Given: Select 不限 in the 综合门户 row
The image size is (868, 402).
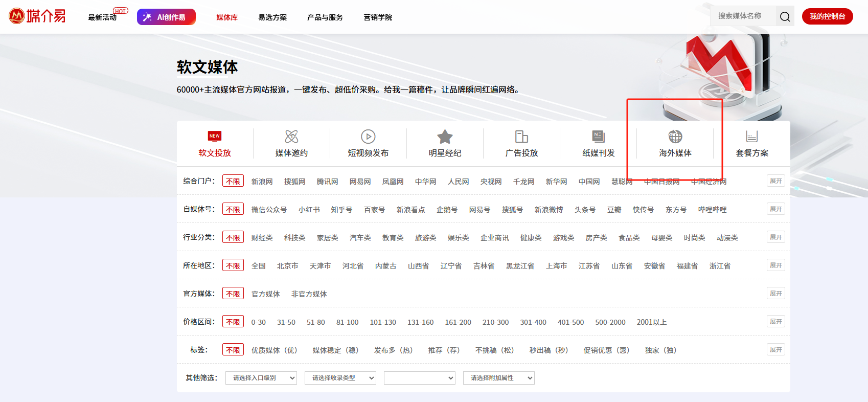Looking at the screenshot, I should tap(233, 181).
